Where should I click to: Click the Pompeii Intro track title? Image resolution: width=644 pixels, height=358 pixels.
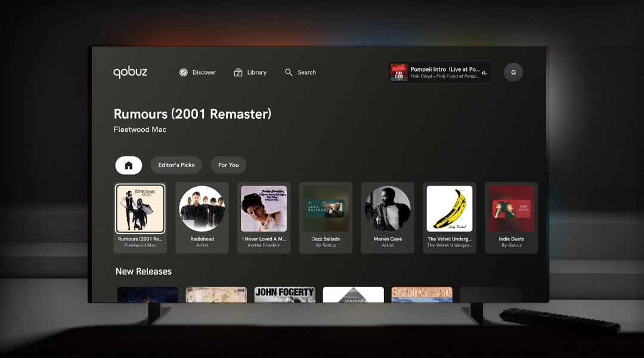point(444,69)
